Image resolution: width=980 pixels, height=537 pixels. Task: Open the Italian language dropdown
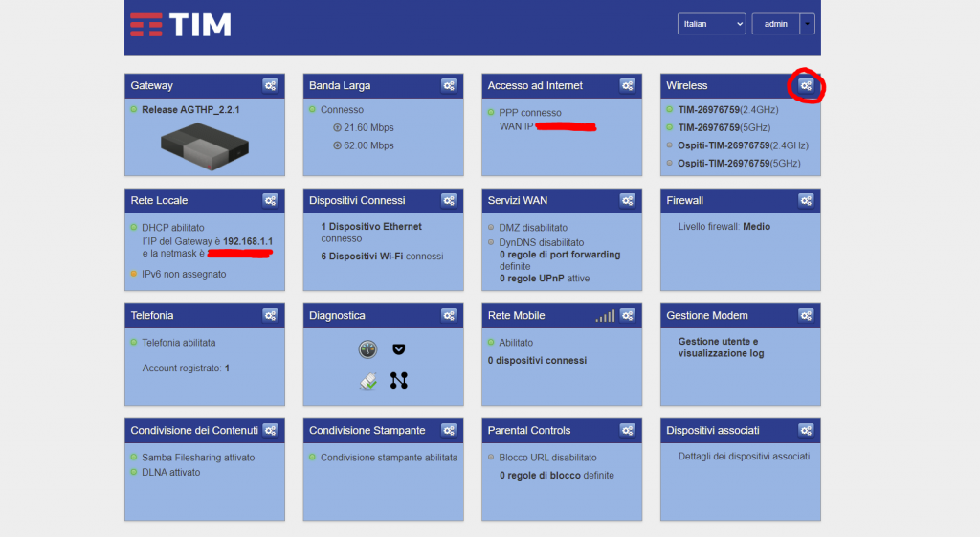[x=711, y=24]
